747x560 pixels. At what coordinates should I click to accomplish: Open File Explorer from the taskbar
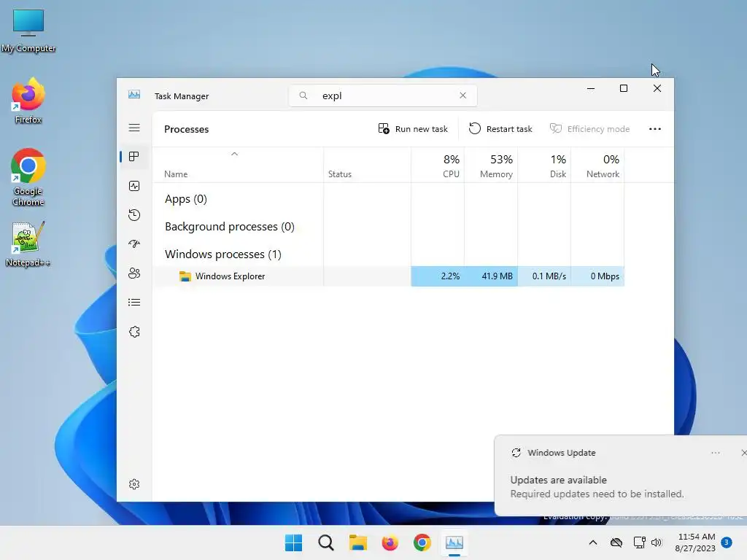click(357, 542)
